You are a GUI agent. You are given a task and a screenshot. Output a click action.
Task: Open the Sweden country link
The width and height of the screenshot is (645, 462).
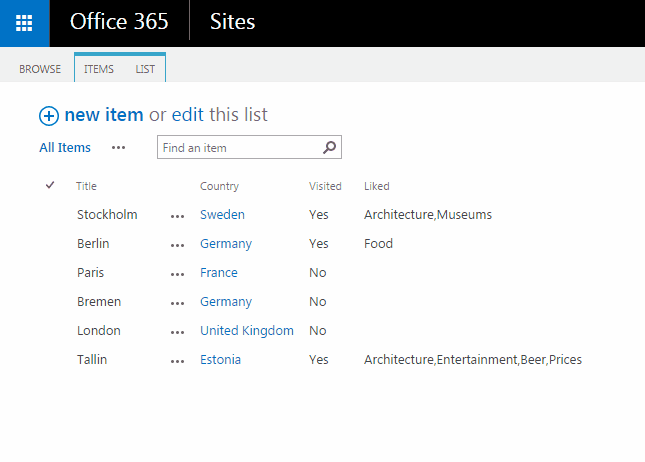point(222,215)
